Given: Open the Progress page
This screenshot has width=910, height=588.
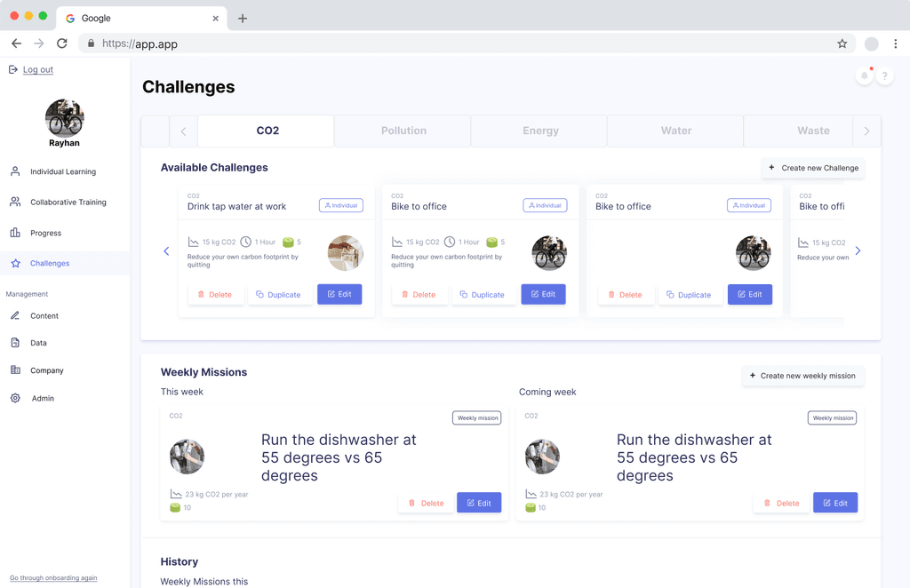Looking at the screenshot, I should [x=45, y=233].
